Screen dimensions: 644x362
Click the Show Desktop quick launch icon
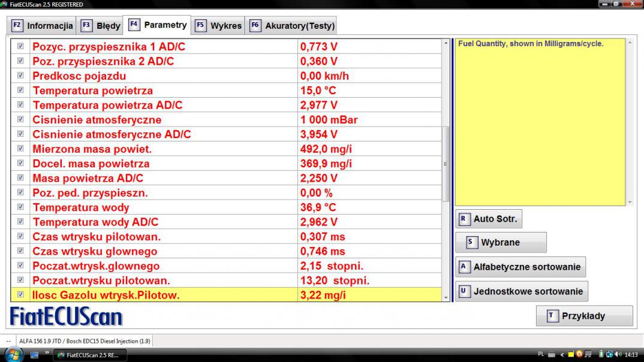pos(34,355)
